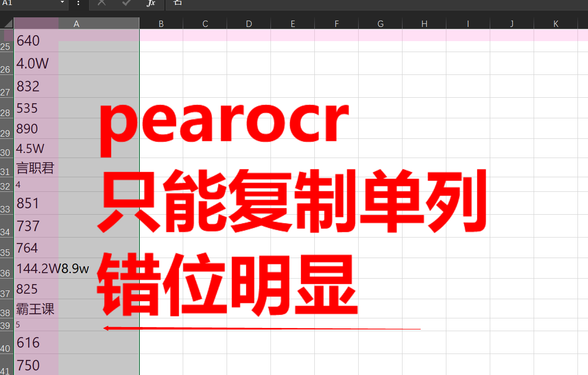This screenshot has height=375, width=588.
Task: Select column H header
Action: pyautogui.click(x=424, y=24)
